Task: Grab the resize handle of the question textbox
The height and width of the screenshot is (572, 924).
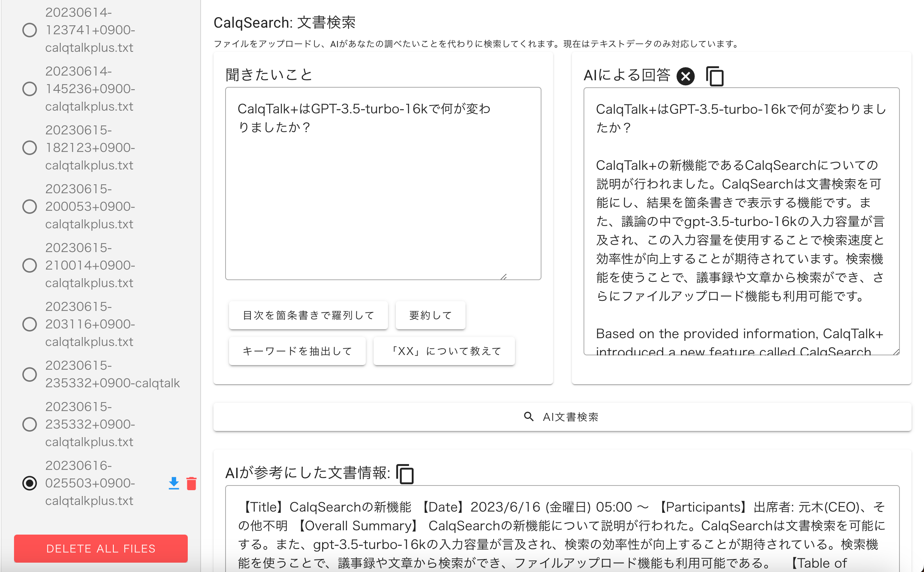Action: point(504,277)
